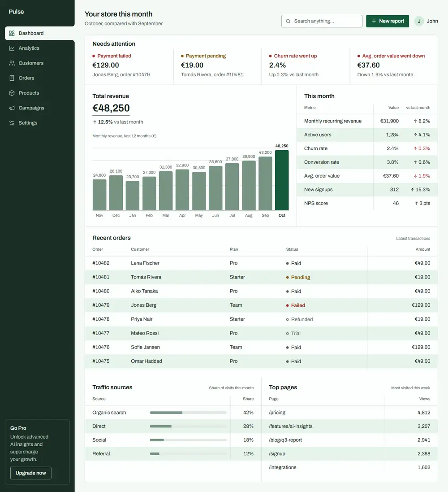Open the Payment failed alert card
Image resolution: width=448 pixels, height=492 pixels.
[129, 65]
